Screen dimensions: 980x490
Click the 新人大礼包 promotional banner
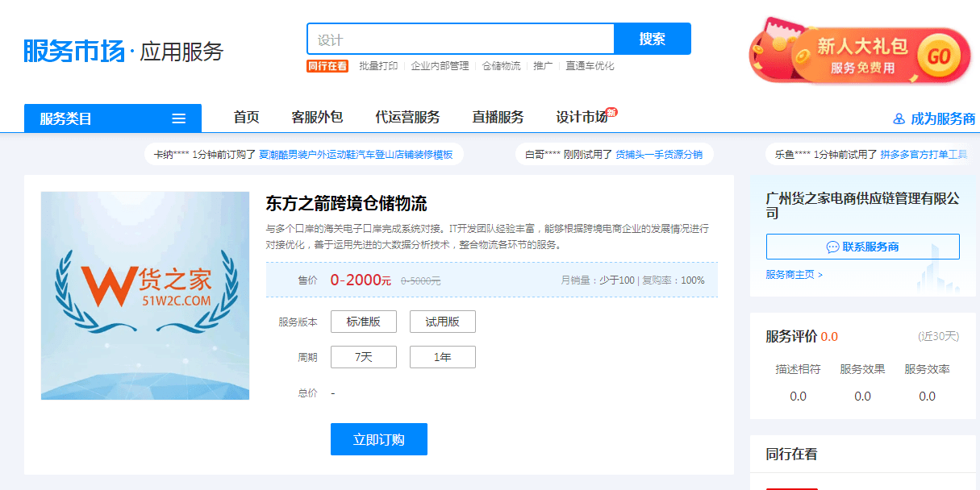860,52
